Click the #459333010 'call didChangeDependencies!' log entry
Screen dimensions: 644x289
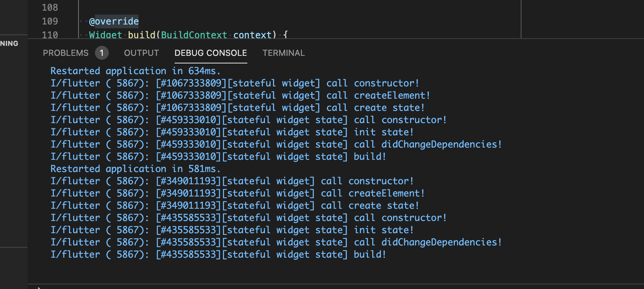276,144
